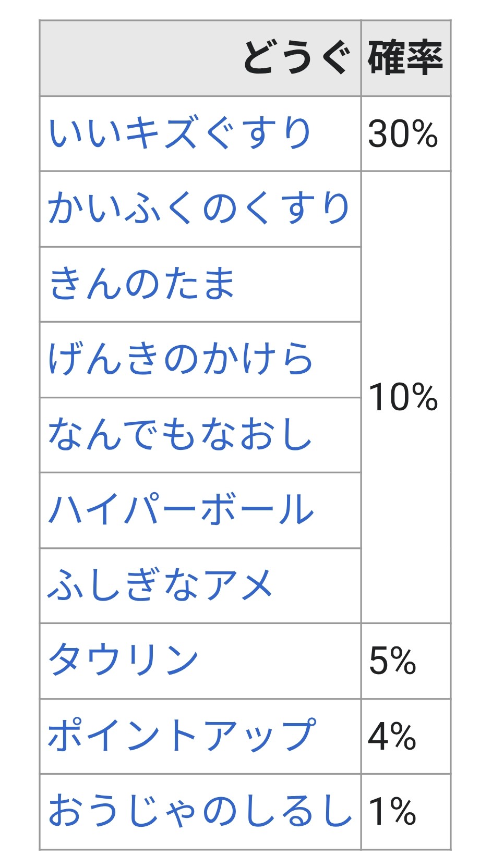Follow the なんでもなおし link
Viewport: 504px width, 868px height.
tap(181, 435)
